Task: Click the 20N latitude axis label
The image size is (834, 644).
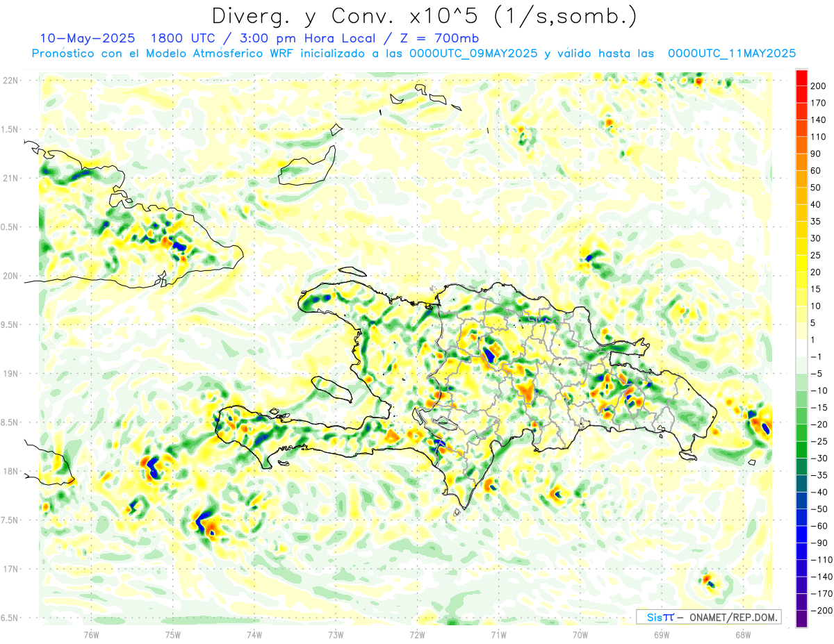Action: pos(10,276)
